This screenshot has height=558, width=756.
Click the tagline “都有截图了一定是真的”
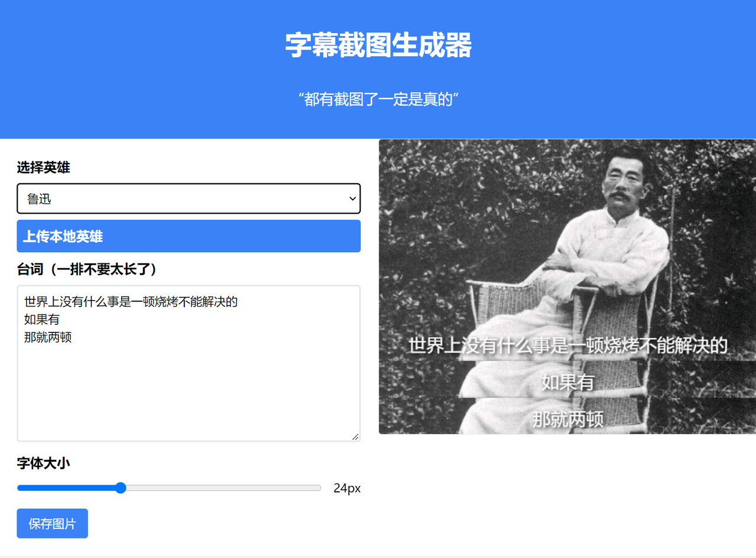[x=378, y=99]
